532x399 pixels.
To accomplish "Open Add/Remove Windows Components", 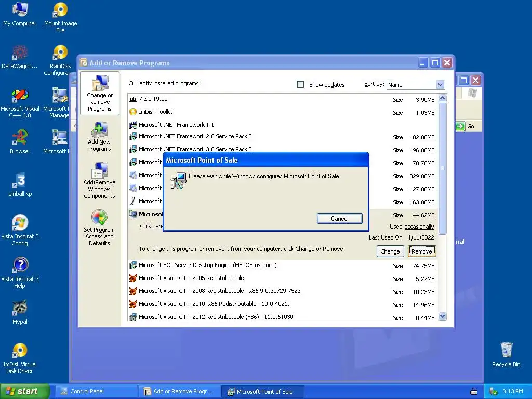I will (99, 180).
